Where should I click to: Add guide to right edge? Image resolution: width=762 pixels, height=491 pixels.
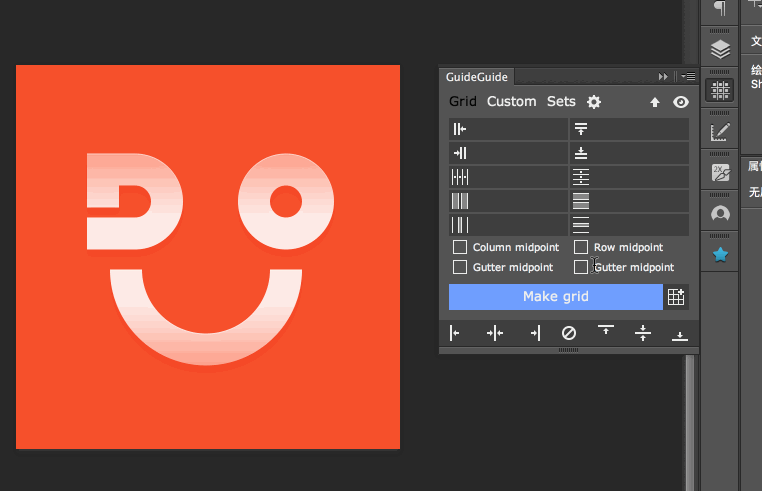click(x=535, y=333)
